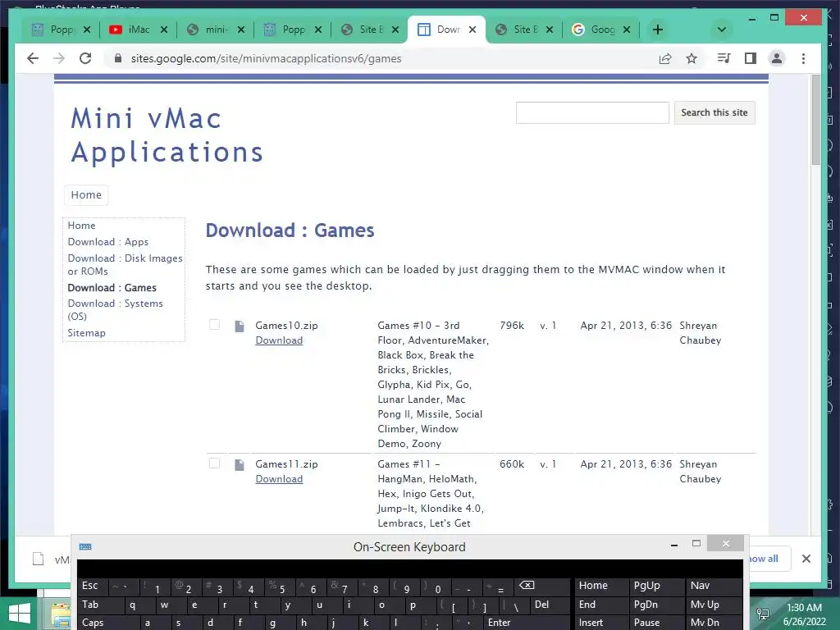This screenshot has width=840, height=630.
Task: Click Mv Dn key on On-Screen Keyboard
Action: click(x=714, y=623)
